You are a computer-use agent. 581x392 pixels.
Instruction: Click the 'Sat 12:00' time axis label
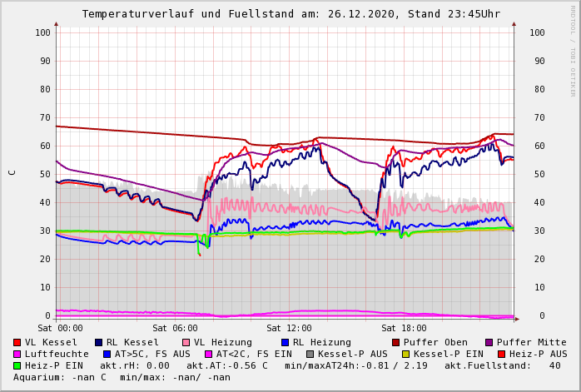pos(289,328)
